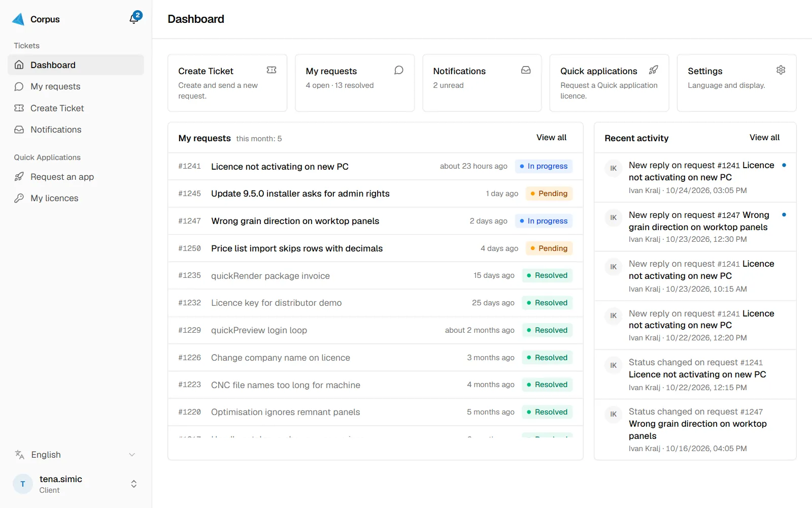Viewport: 812px width, 508px height.
Task: Go to Dashboard in the sidebar
Action: [76, 65]
